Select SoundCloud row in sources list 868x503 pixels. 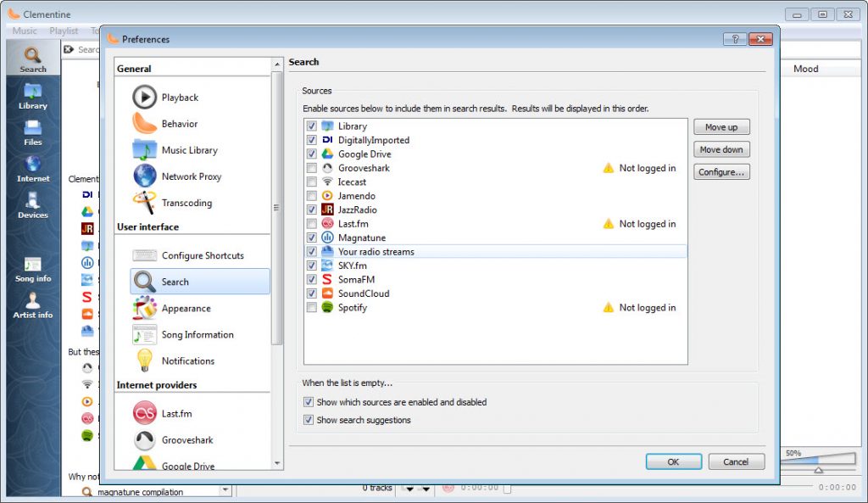(495, 293)
